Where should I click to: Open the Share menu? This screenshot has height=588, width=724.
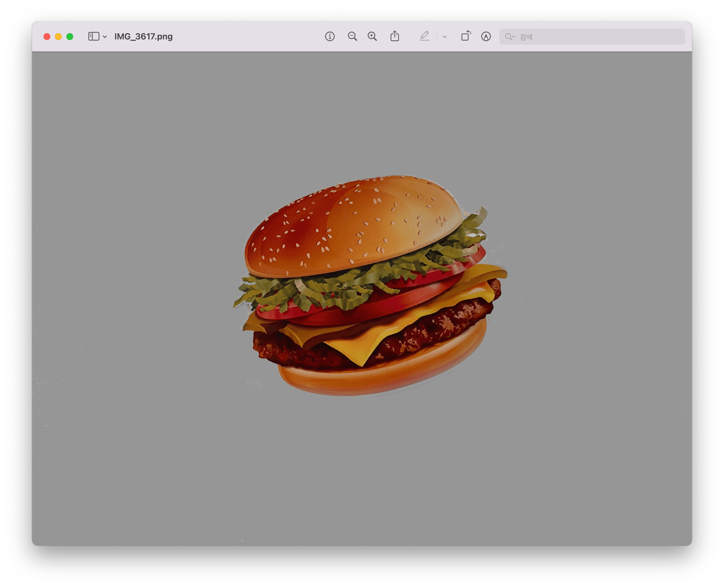pyautogui.click(x=395, y=36)
